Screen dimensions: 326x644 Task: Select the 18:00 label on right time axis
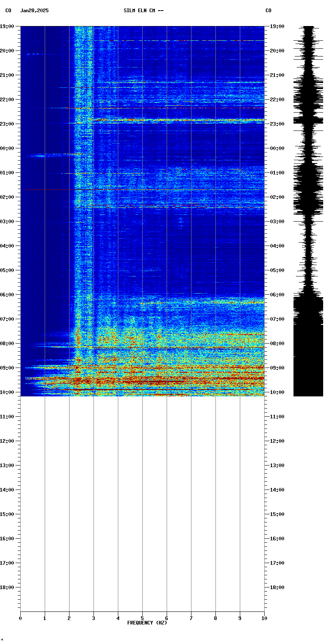(x=277, y=587)
